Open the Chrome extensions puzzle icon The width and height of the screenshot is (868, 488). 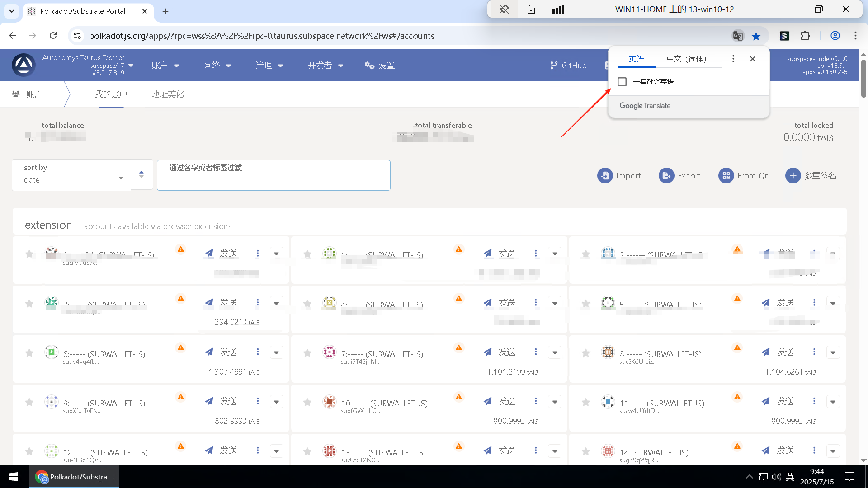805,36
